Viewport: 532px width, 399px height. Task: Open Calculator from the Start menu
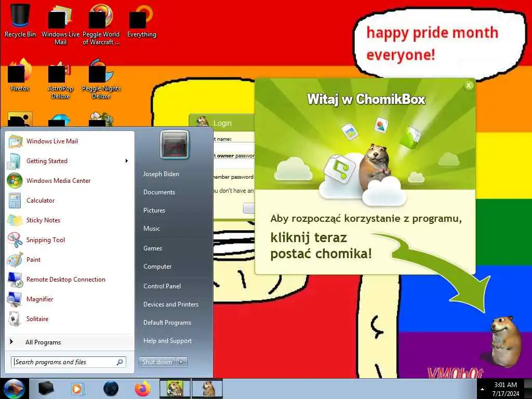(70, 200)
